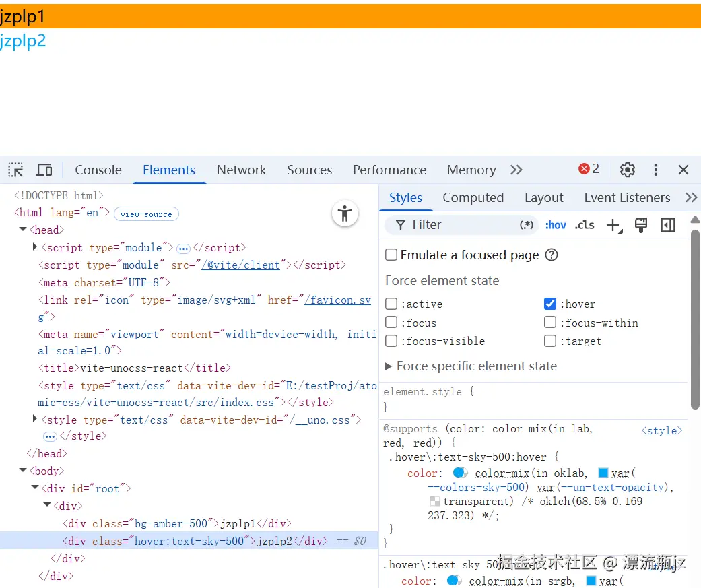Select the bg-amber-500 div node

coord(177,523)
